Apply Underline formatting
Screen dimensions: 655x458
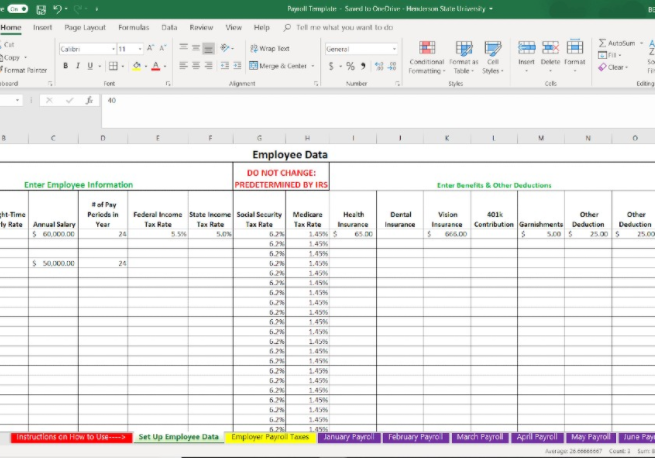tap(90, 66)
